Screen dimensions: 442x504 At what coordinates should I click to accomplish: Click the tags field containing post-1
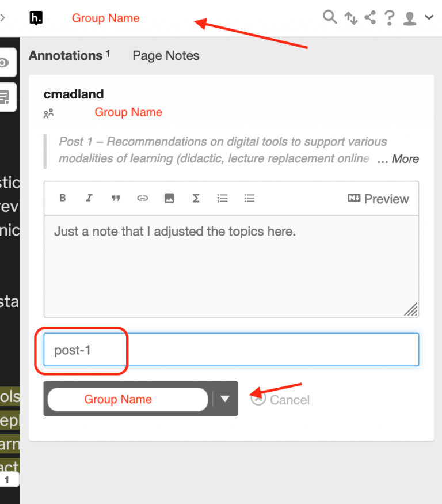(x=231, y=350)
